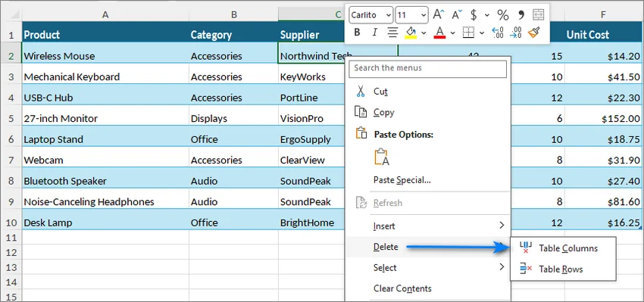Click the Supplier header cell

[311, 35]
